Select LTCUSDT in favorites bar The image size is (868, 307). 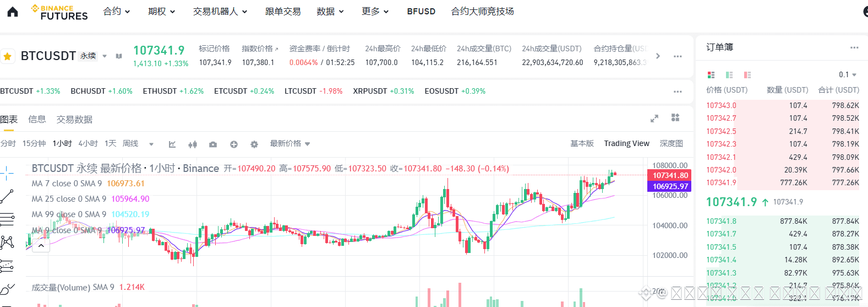pos(313,91)
